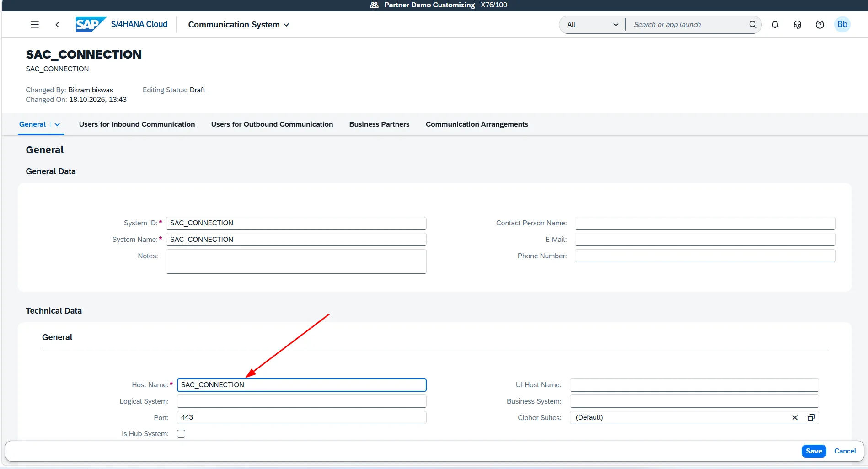868x469 pixels.
Task: Click Changed By Bikram biswas text
Action: tap(70, 90)
